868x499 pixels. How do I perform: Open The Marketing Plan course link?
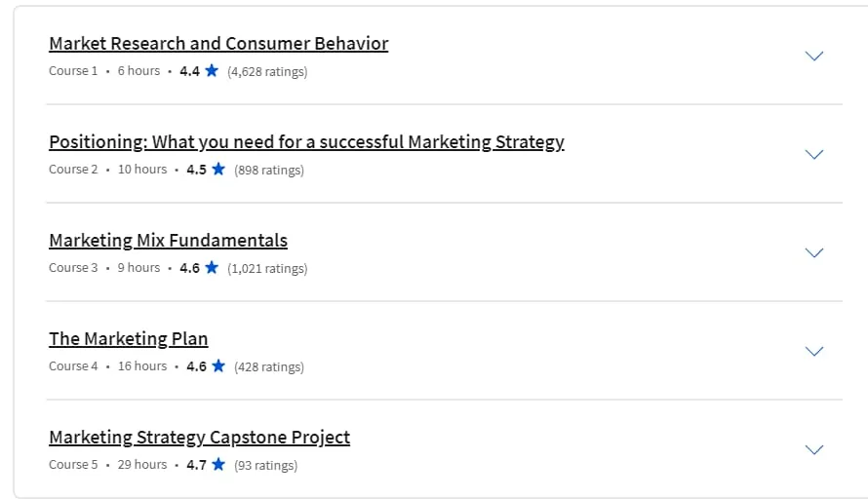(x=129, y=338)
